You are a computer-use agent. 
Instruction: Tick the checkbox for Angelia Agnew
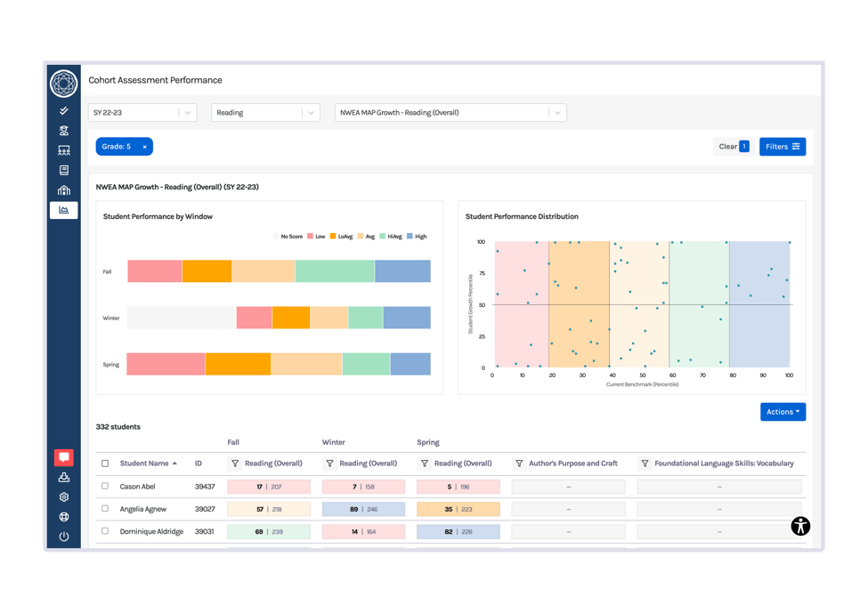105,509
